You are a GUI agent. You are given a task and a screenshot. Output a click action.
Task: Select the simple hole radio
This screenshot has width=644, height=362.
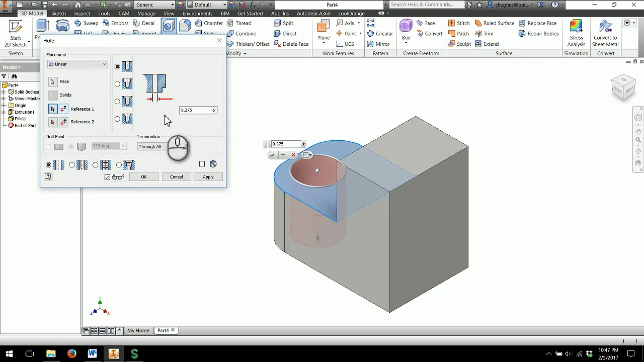[x=48, y=165]
